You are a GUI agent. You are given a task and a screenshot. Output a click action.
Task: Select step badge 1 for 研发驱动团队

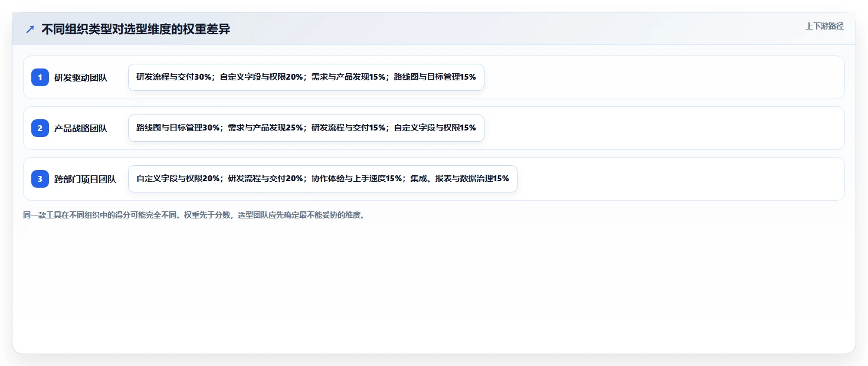[40, 77]
